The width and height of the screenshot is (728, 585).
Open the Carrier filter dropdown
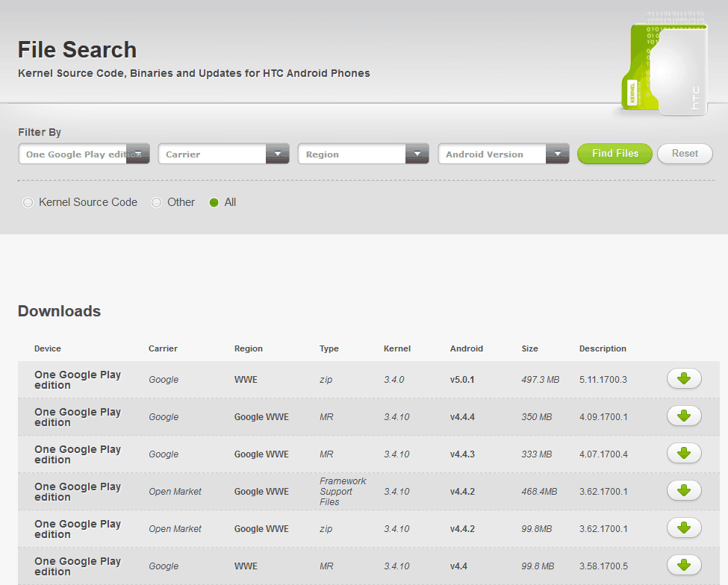224,154
